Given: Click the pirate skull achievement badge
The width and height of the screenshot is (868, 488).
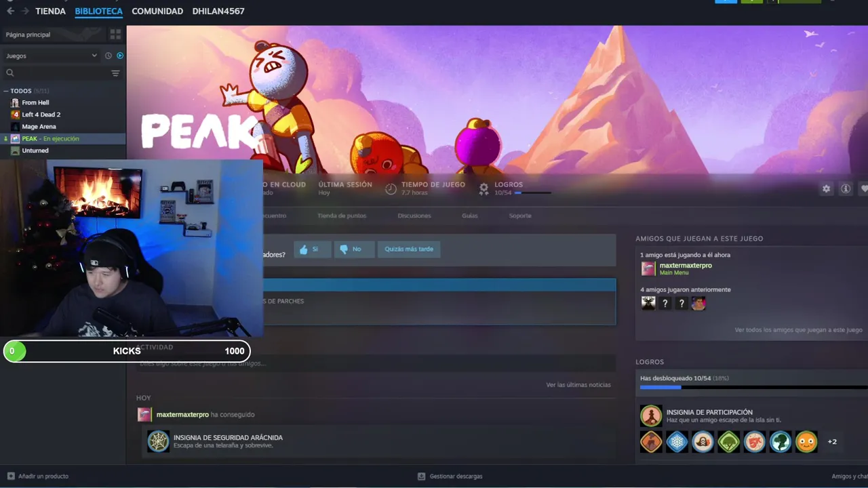Looking at the screenshot, I should coord(703,442).
